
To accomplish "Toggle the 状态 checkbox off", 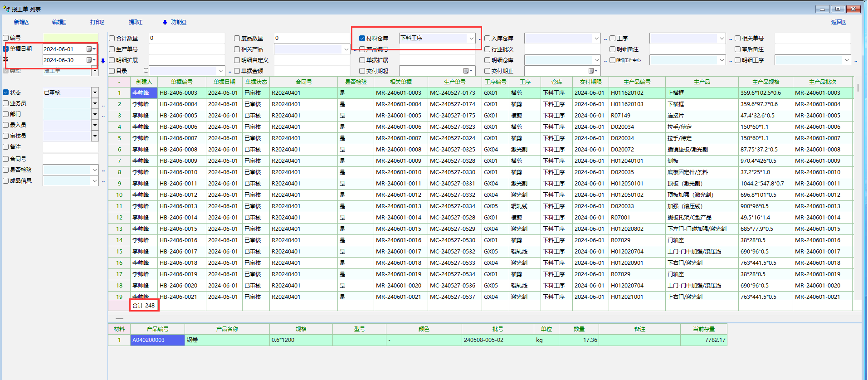I will [6, 93].
